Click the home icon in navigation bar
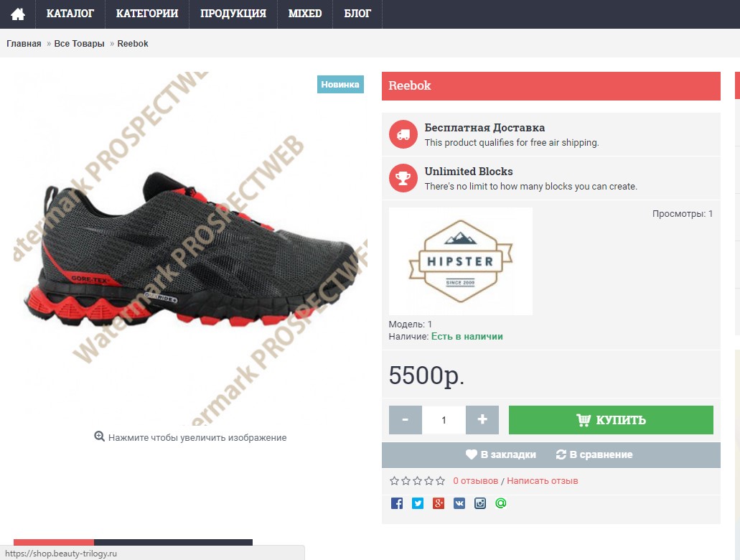Screen dimensions: 740x560 (18, 14)
